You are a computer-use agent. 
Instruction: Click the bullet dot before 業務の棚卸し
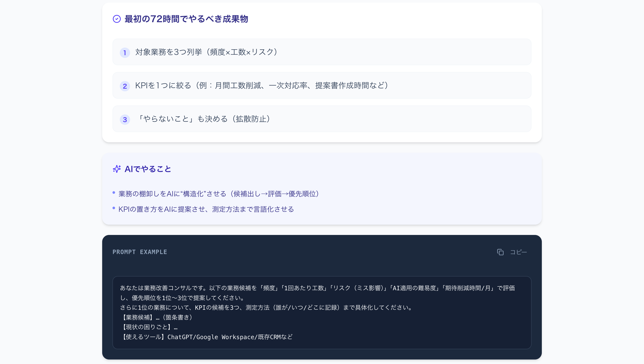pos(114,193)
